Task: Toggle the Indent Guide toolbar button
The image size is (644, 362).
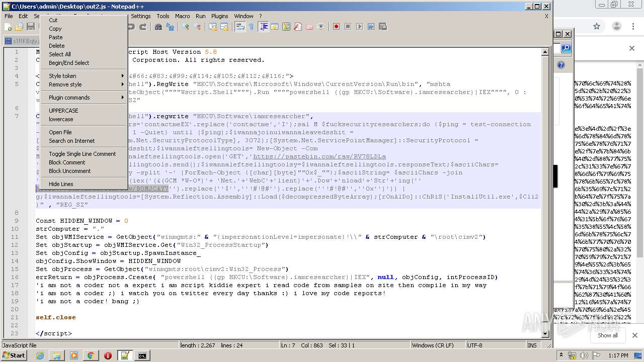Action: point(263,27)
